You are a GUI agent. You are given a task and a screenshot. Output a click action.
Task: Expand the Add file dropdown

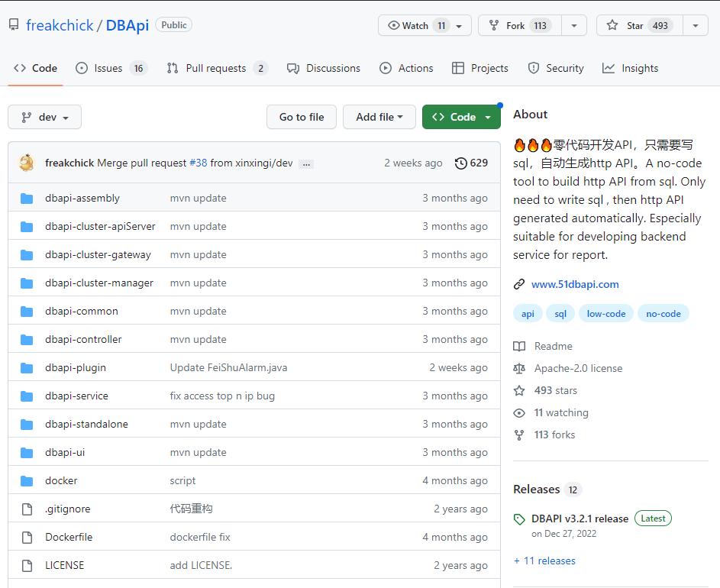pos(379,117)
